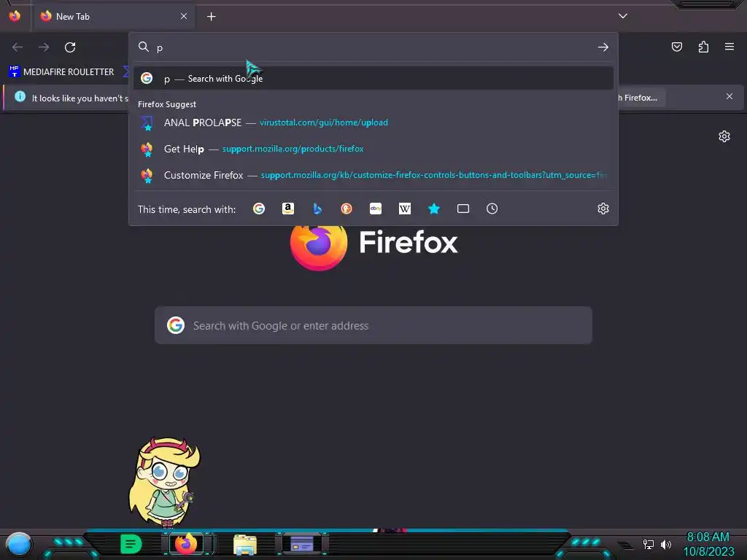Screen dimensions: 747x560
Task: Open Customize Firefox suggestion
Action: (x=373, y=175)
